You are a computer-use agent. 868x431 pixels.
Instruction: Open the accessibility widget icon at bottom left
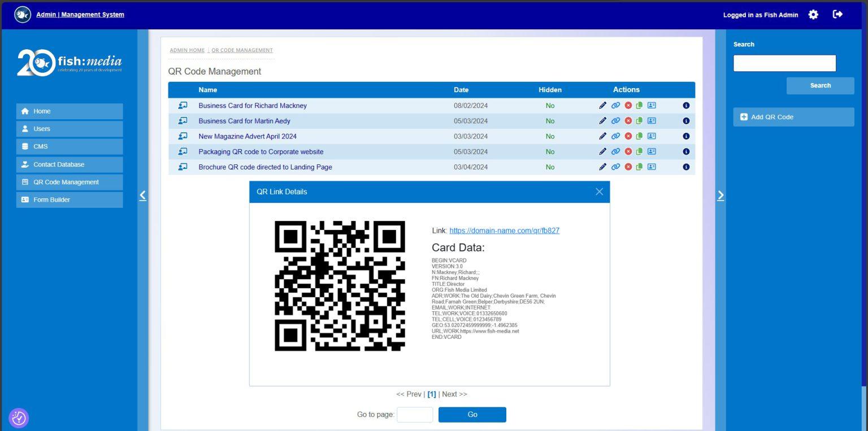point(19,418)
